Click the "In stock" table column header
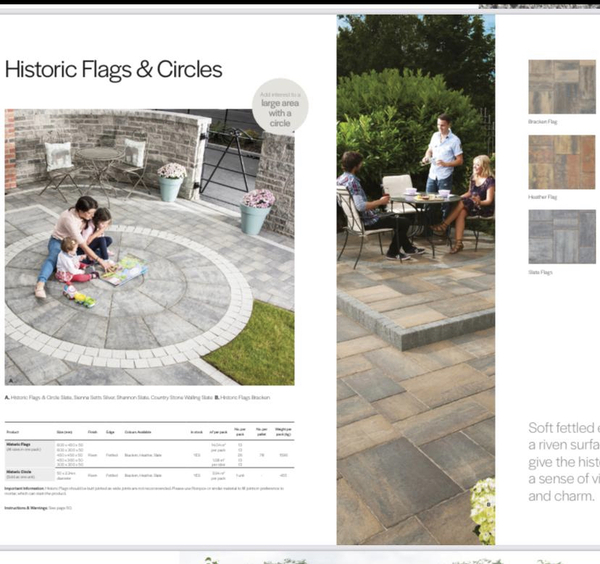This screenshot has height=564, width=600. point(196,432)
